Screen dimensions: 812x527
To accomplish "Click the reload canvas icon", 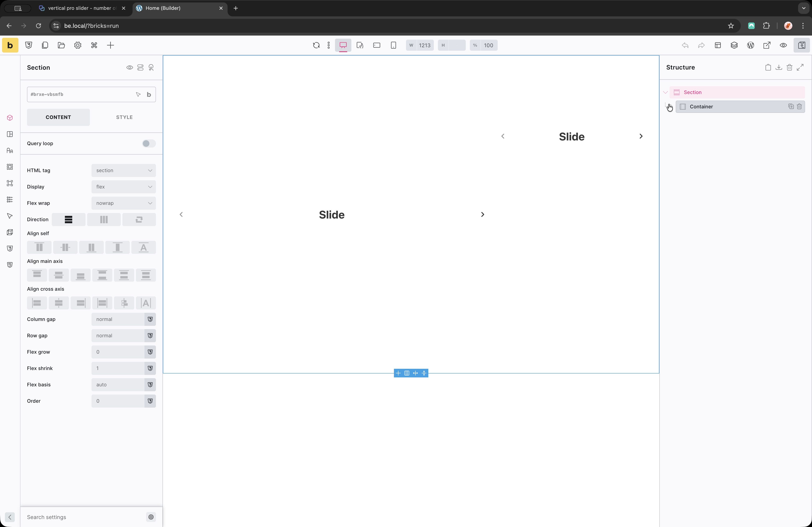I will pyautogui.click(x=316, y=45).
